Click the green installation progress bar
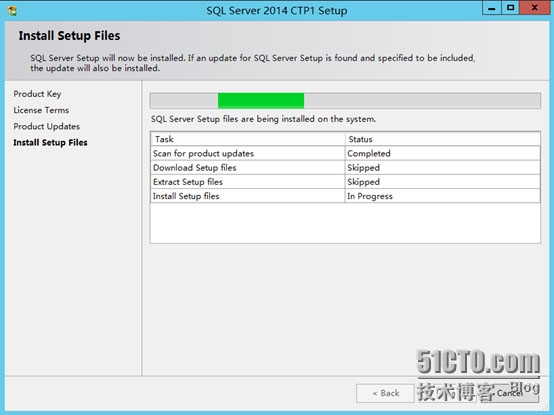This screenshot has width=554, height=415. (x=261, y=101)
